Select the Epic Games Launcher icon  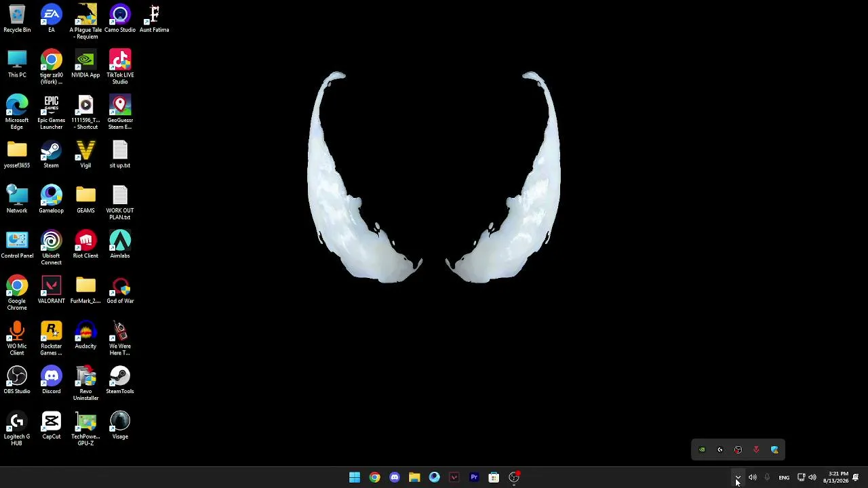[51, 113]
